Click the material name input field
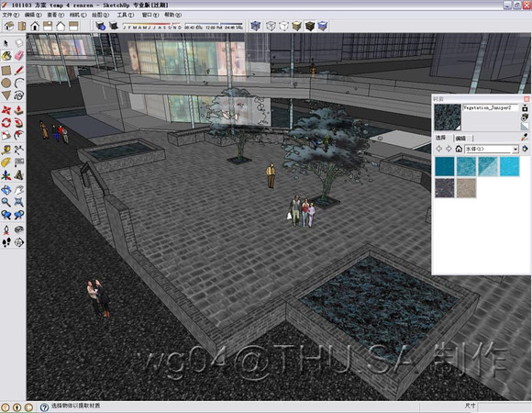 coord(491,107)
